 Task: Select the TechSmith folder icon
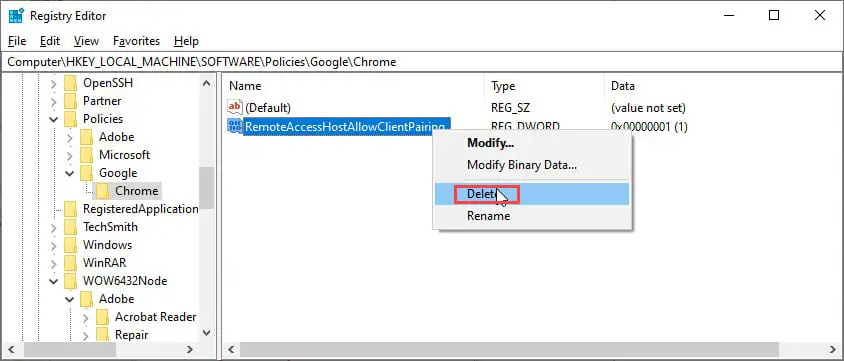71,227
